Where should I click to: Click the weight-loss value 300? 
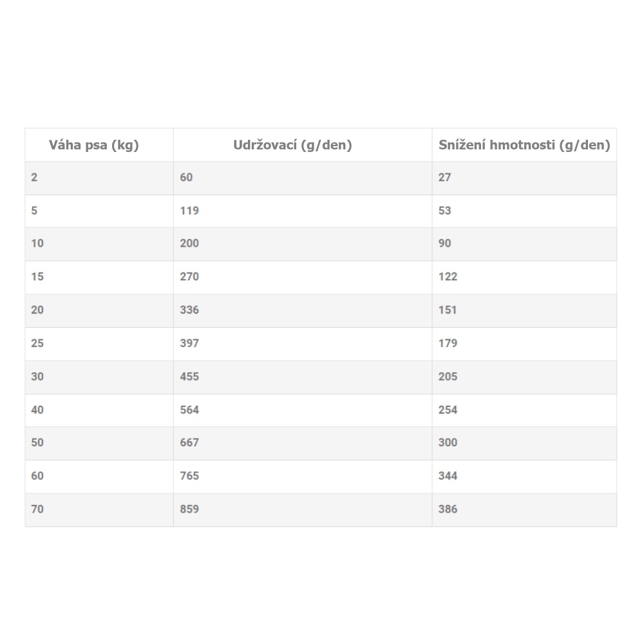click(448, 442)
